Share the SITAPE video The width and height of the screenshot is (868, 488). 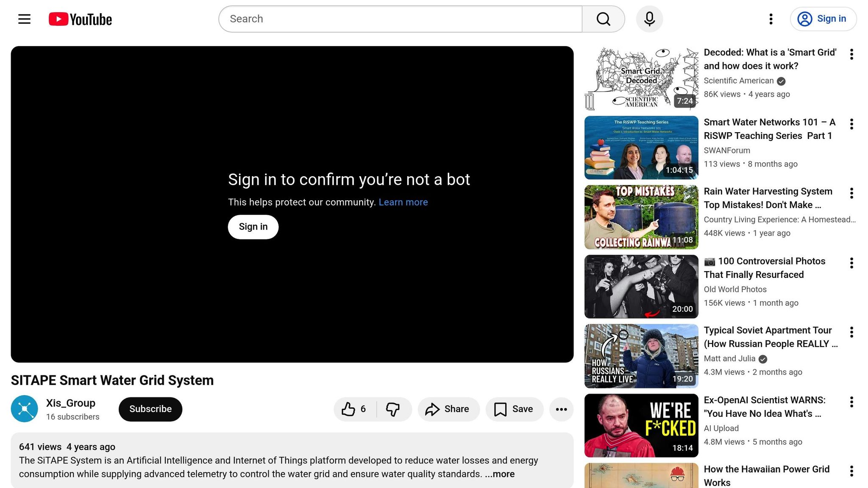[448, 409]
